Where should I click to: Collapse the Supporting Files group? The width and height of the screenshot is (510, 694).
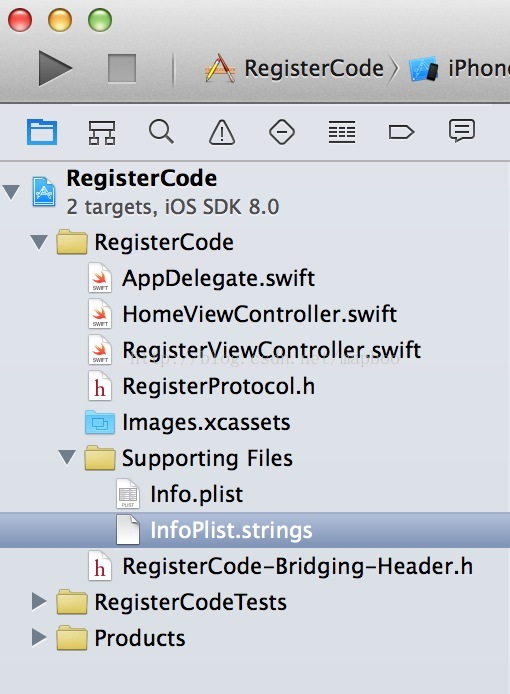click(67, 457)
